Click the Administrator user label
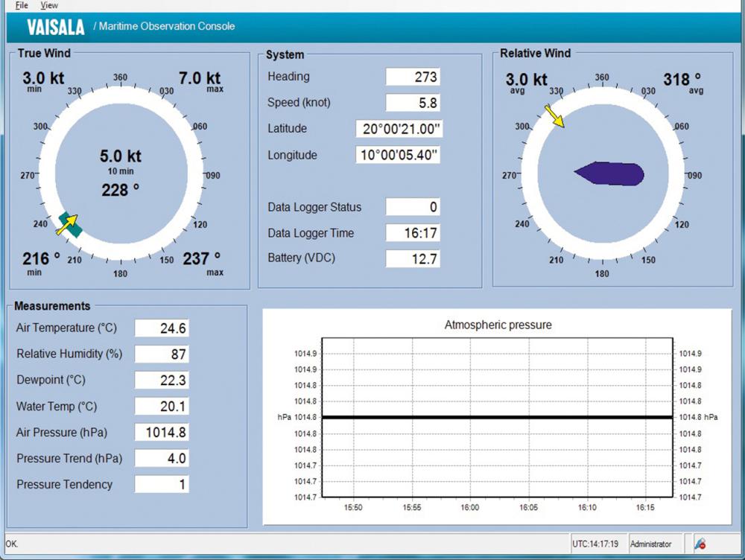The width and height of the screenshot is (745, 560). [650, 544]
